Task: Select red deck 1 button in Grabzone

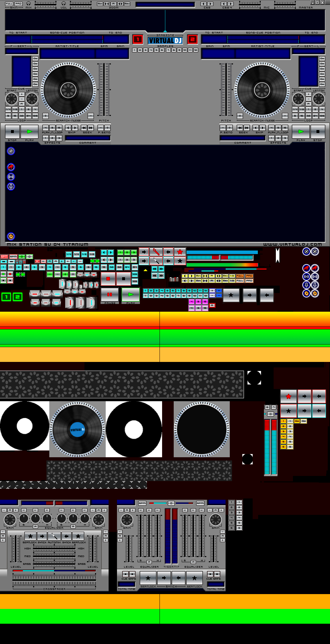Action: click(x=138, y=39)
